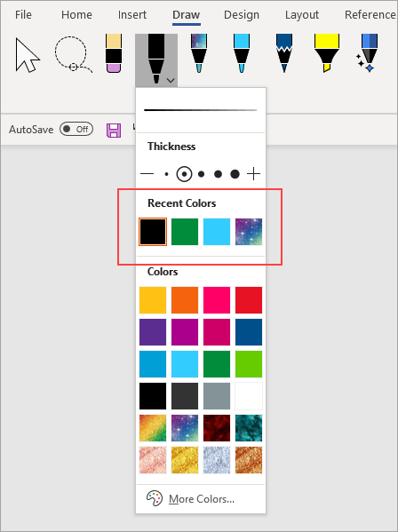398x532 pixels.
Task: Select the smallest thickness dot
Action: 166,174
